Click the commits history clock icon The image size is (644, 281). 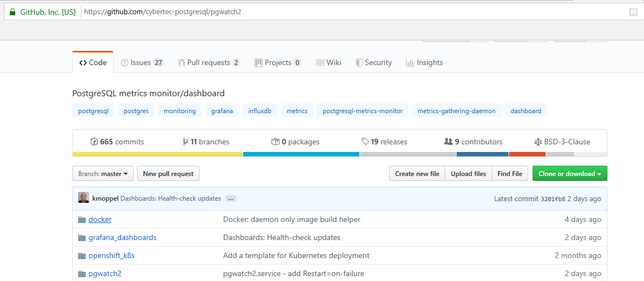(94, 142)
